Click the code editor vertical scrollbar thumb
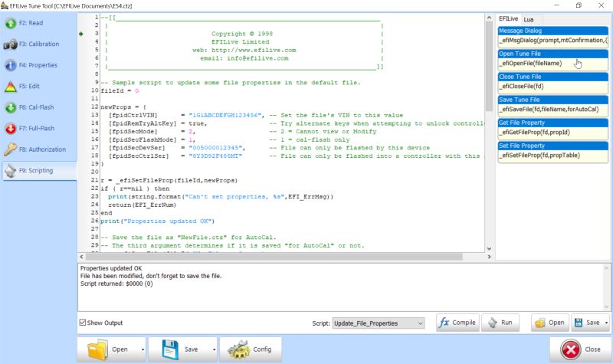613x364 pixels. pyautogui.click(x=489, y=67)
